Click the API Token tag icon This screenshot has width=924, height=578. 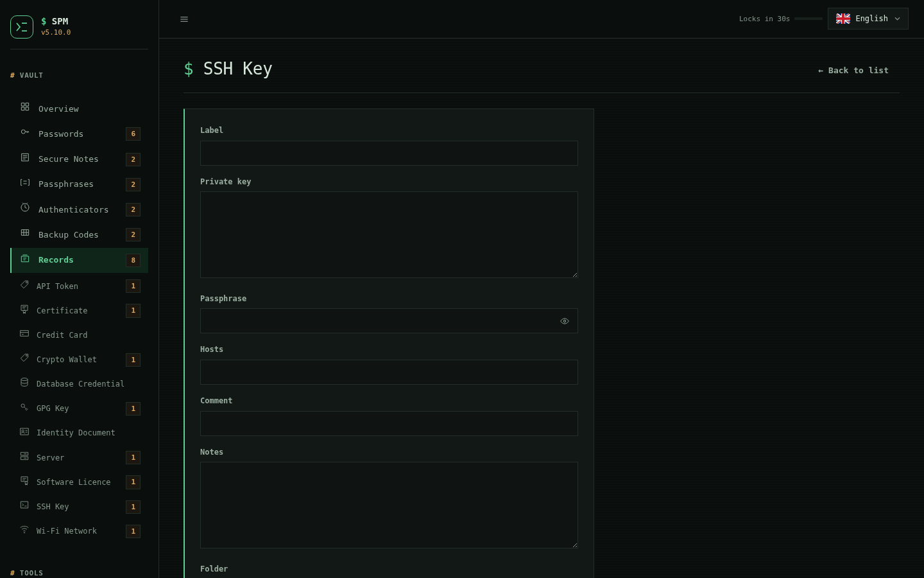pos(24,285)
